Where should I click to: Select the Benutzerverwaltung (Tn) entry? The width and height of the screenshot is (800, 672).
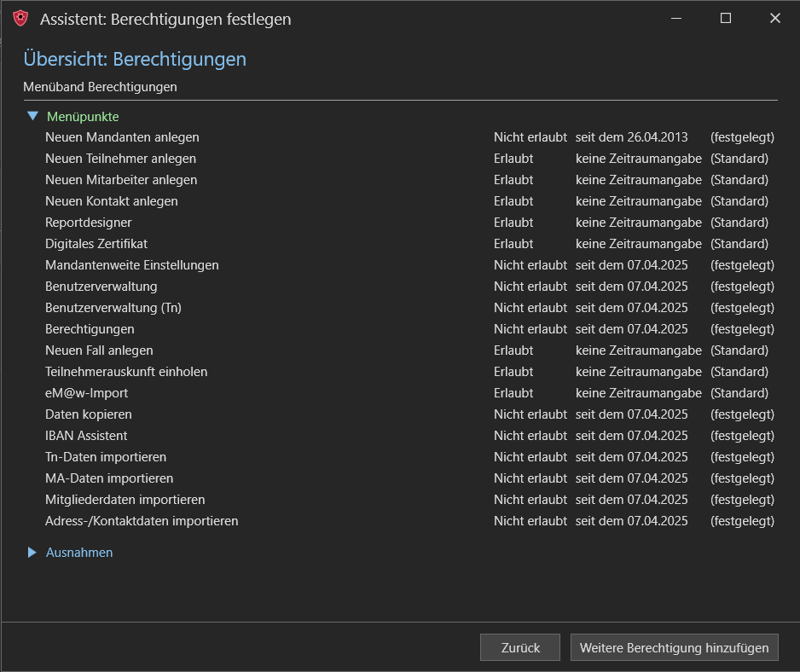113,308
